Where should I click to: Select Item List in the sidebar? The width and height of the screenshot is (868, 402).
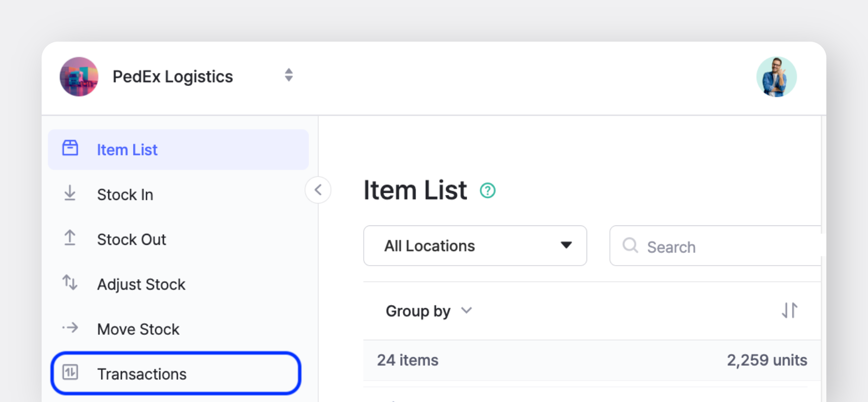coord(127,149)
